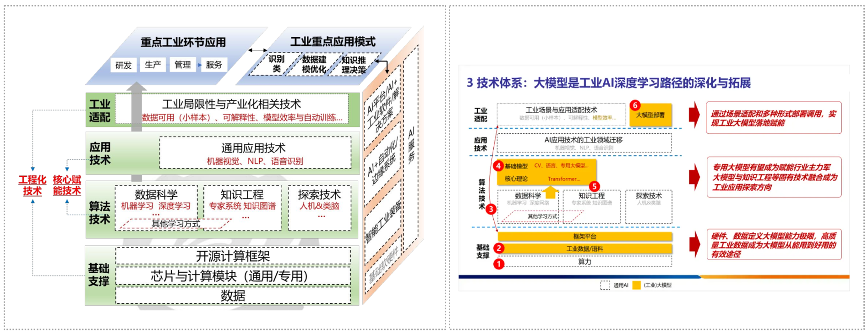
Task: Click the 工业重点应用模式 heading
Action: pos(333,42)
